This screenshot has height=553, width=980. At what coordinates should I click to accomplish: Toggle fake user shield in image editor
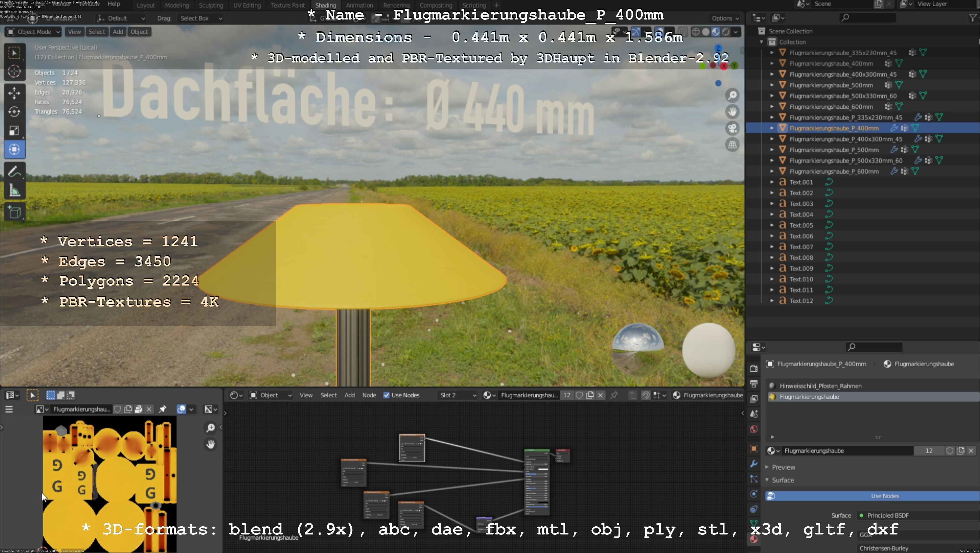118,409
